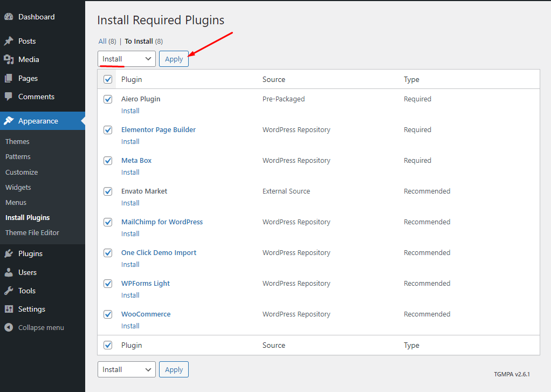Open the Comments menu
Image resolution: width=551 pixels, height=392 pixels.
pyautogui.click(x=36, y=97)
